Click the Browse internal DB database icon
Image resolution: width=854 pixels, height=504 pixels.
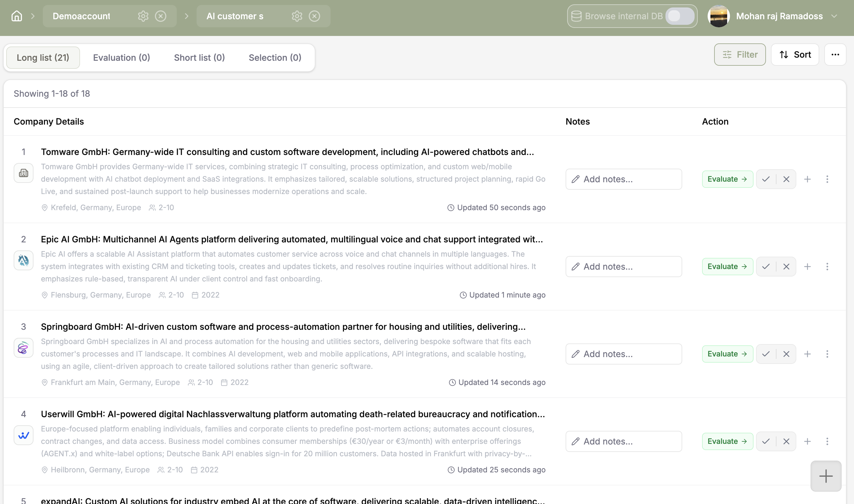[576, 16]
